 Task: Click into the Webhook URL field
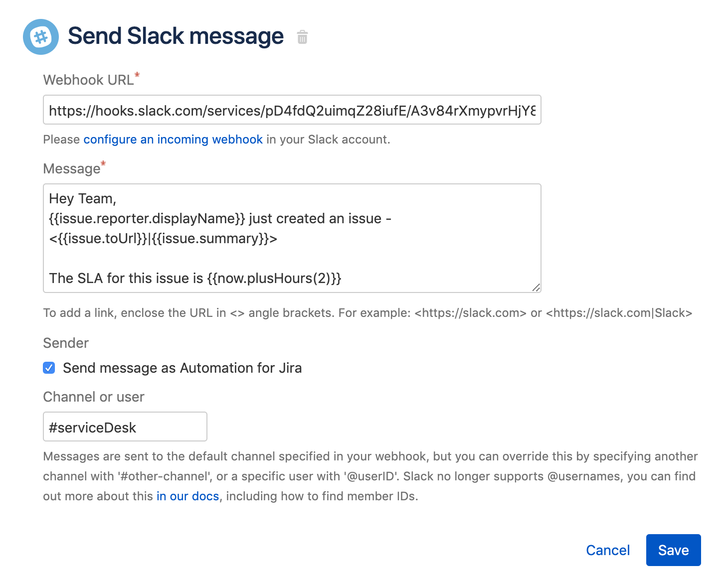tap(292, 110)
